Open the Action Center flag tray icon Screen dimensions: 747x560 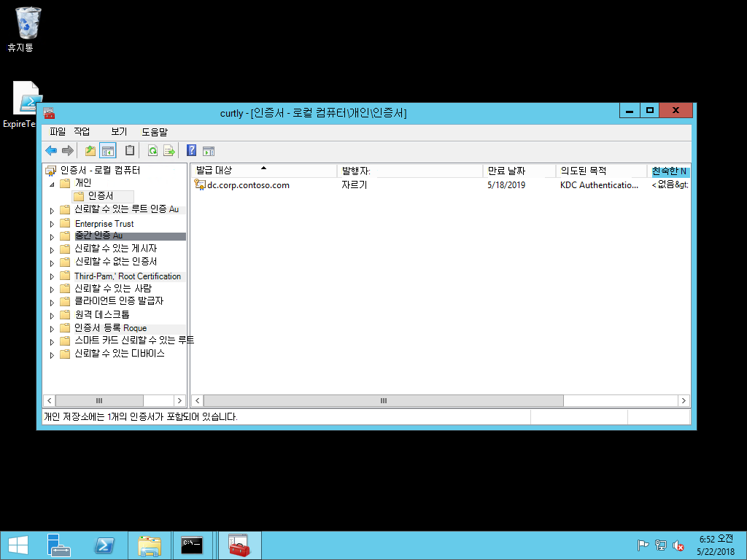pyautogui.click(x=643, y=545)
